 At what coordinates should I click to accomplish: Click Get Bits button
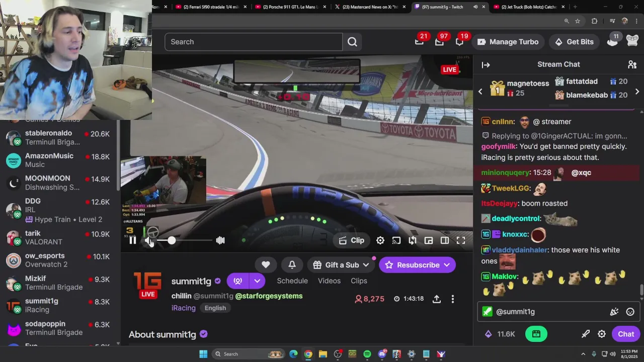(x=574, y=42)
